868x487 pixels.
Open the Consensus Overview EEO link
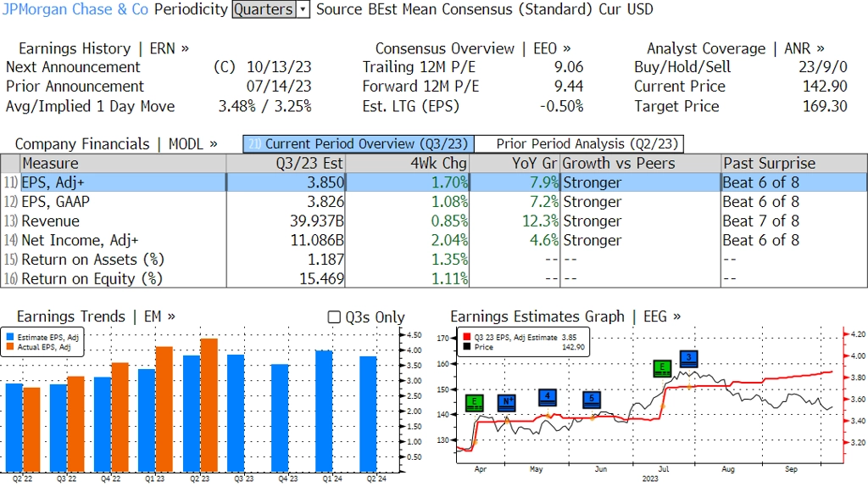(x=552, y=48)
